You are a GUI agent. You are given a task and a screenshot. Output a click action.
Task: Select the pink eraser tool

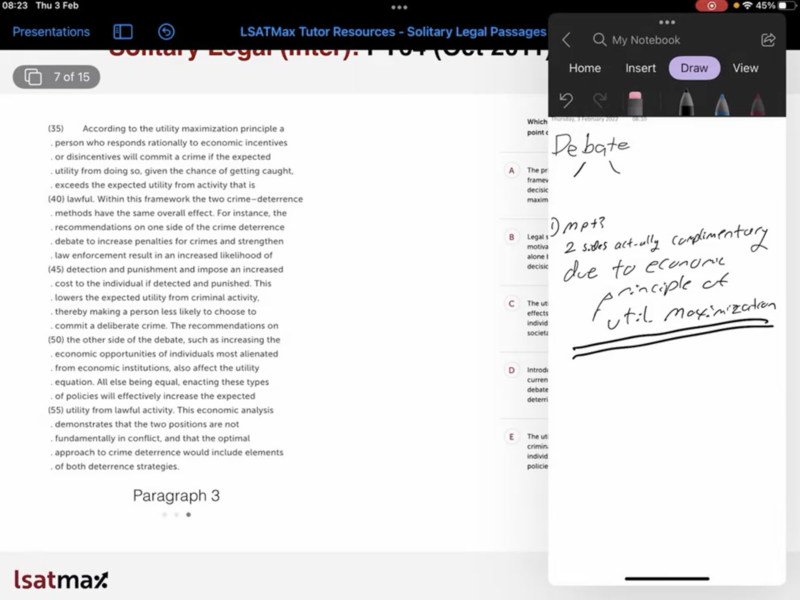pyautogui.click(x=635, y=102)
